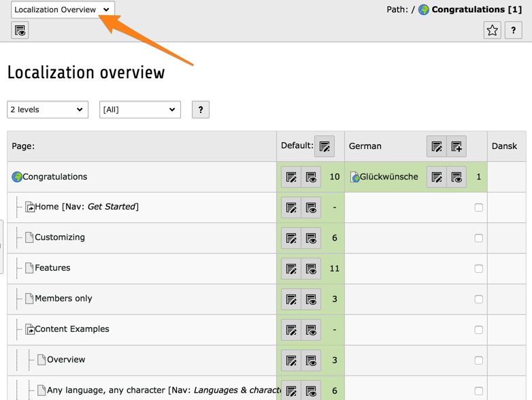This screenshot has width=532, height=400.
Task: Click count 11 in Features row
Action: 335,268
